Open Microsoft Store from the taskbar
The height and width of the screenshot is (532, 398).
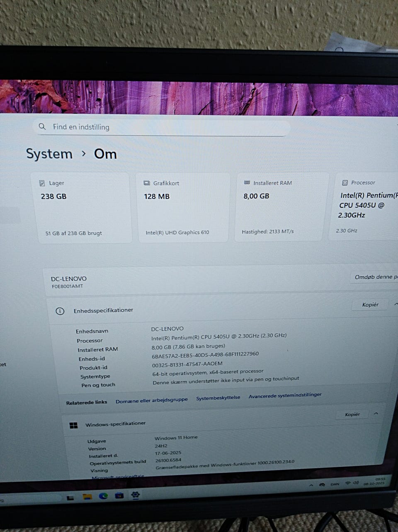point(119,495)
